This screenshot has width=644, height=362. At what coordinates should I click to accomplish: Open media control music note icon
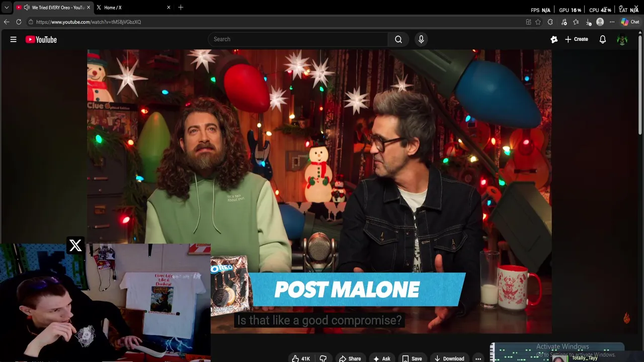(564, 22)
